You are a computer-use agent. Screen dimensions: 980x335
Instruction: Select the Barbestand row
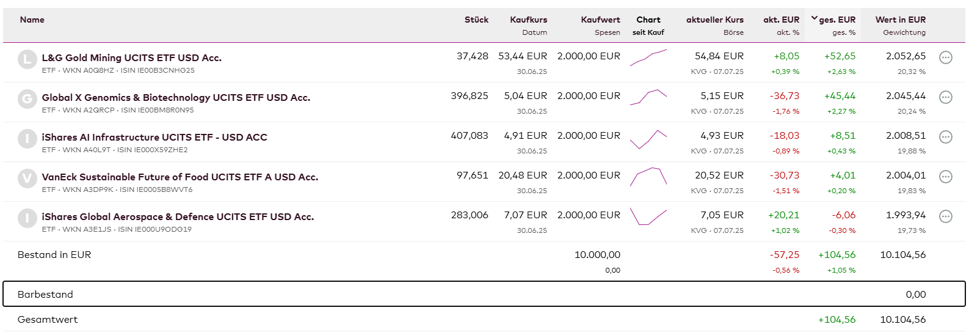tap(484, 294)
